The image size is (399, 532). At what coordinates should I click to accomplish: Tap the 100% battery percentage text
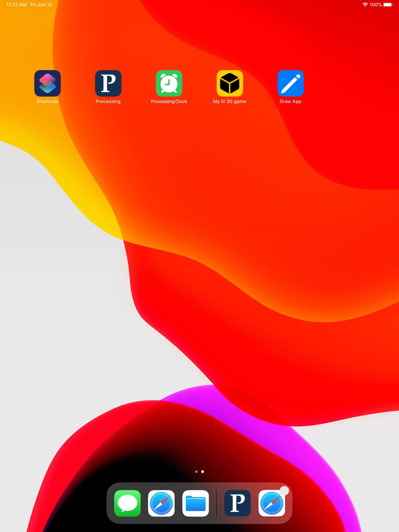point(375,4)
